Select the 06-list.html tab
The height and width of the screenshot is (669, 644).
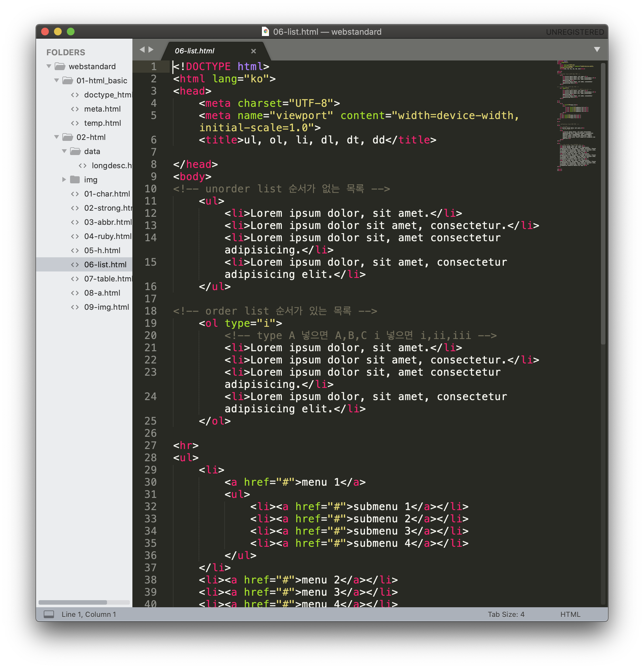(195, 51)
